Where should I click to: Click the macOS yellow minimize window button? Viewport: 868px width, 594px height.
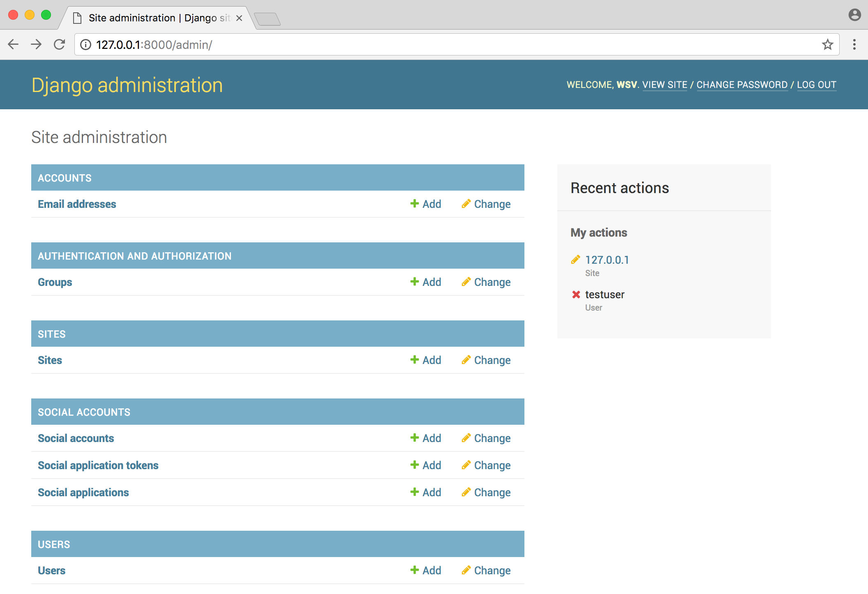[x=30, y=15]
